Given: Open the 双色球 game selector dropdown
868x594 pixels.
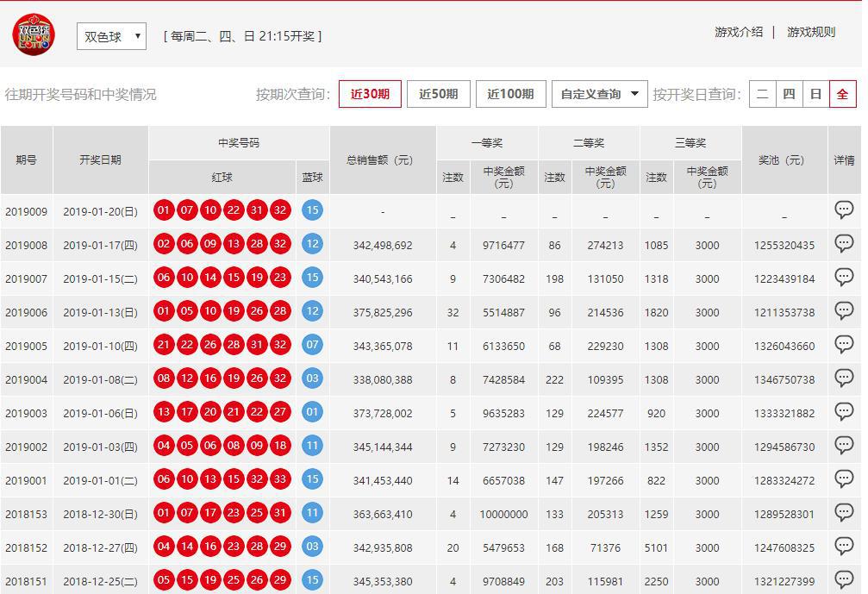Looking at the screenshot, I should 110,36.
